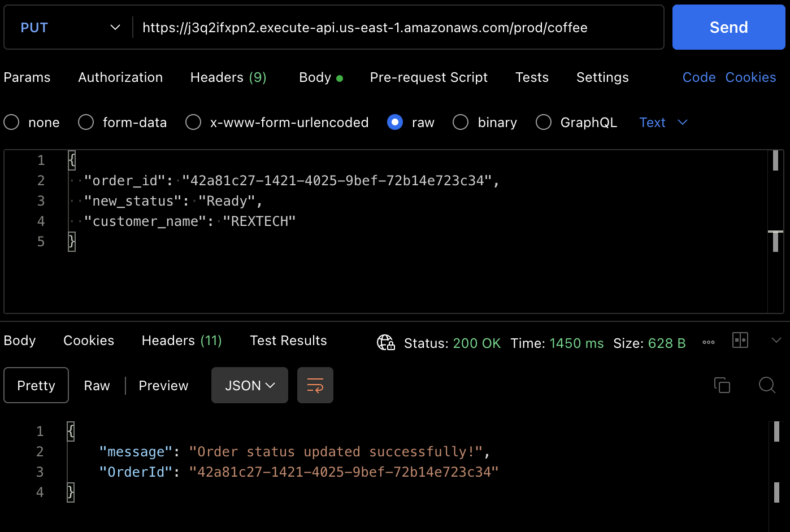Select the none body type
The image size is (790, 532).
pyautogui.click(x=32, y=123)
